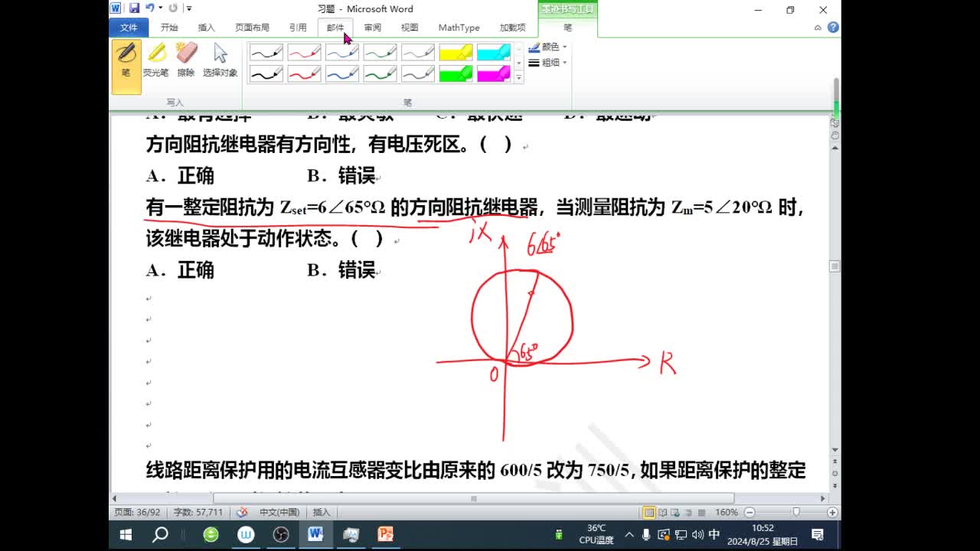Click language 中文(中国) in status bar
The height and width of the screenshot is (551, 980).
tap(279, 512)
